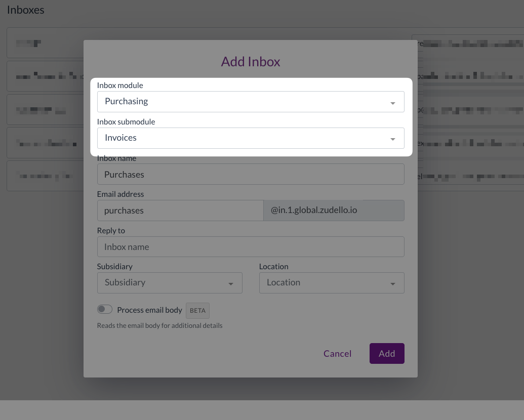
Task: Click the Inboxes page heading
Action: pos(26,10)
